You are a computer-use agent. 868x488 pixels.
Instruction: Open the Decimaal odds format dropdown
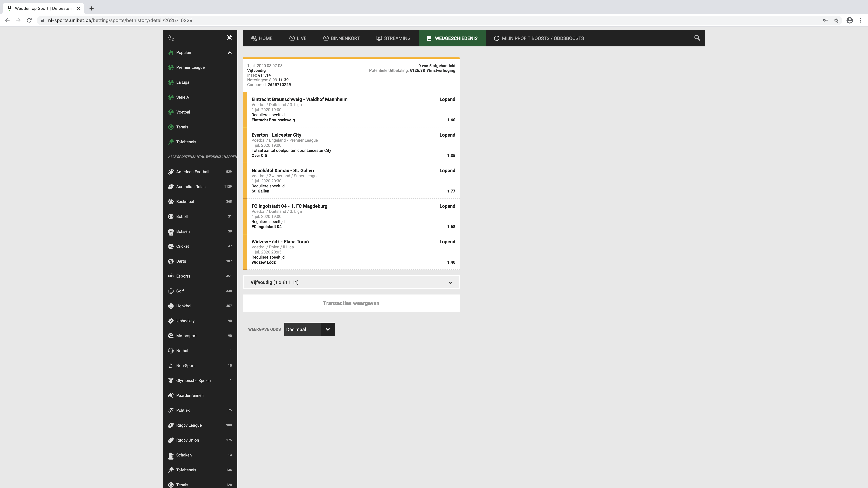[309, 329]
